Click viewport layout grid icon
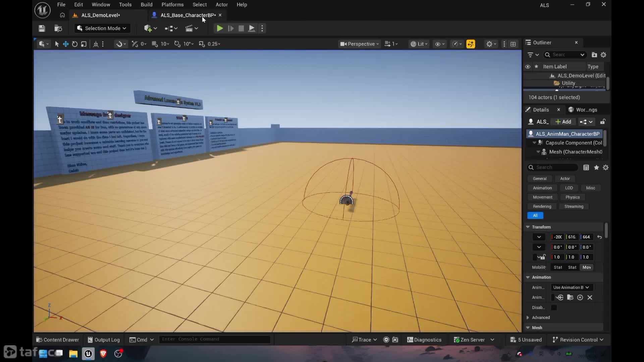644x362 pixels. [x=513, y=44]
